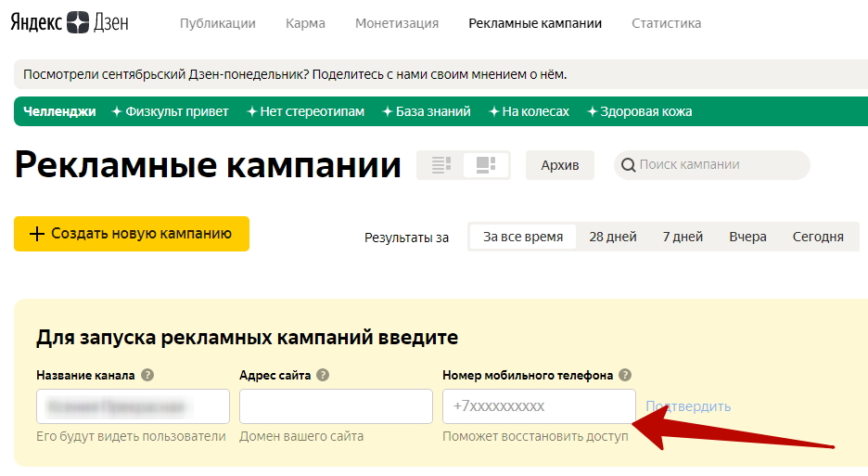
Task: Select the 28 дней period
Action: tap(613, 237)
